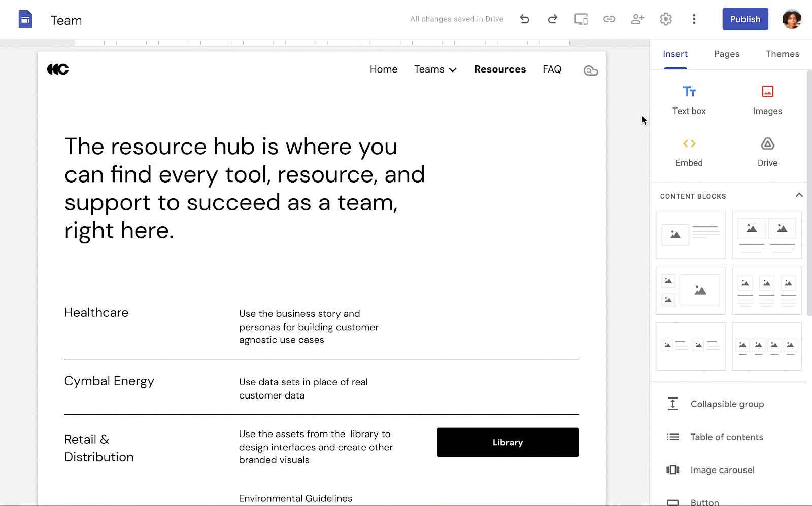Click the All changes saved in Drive status
The width and height of the screenshot is (812, 506).
point(457,19)
